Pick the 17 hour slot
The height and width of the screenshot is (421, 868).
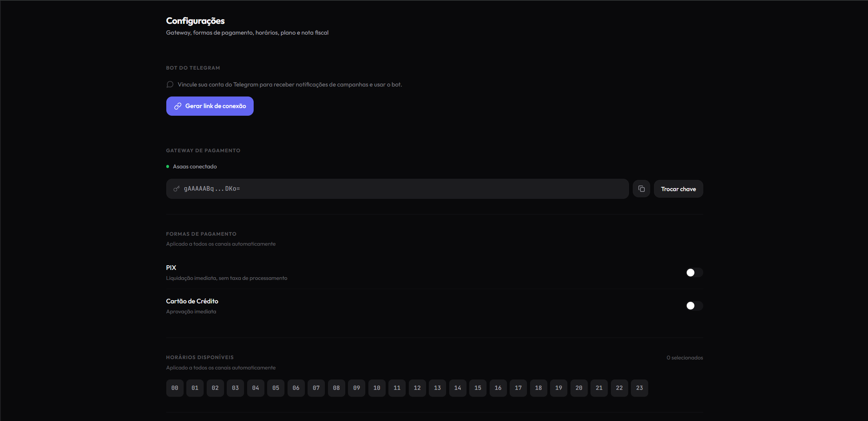[x=518, y=388]
